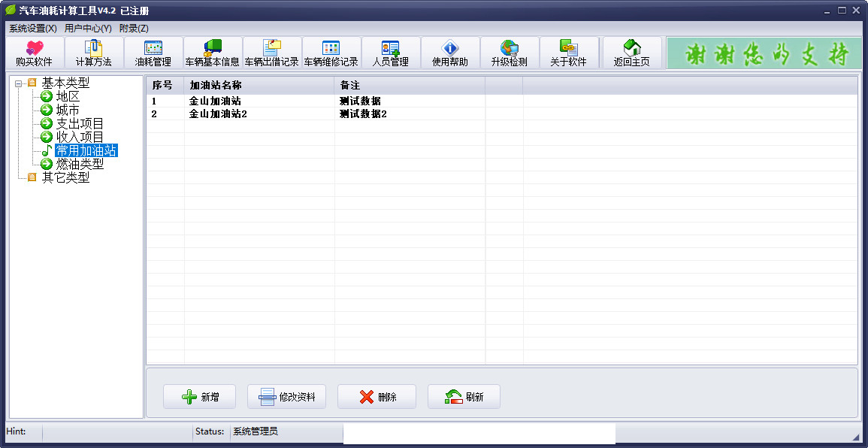
Task: Click the 购买软件 heart icon
Action: pos(35,48)
